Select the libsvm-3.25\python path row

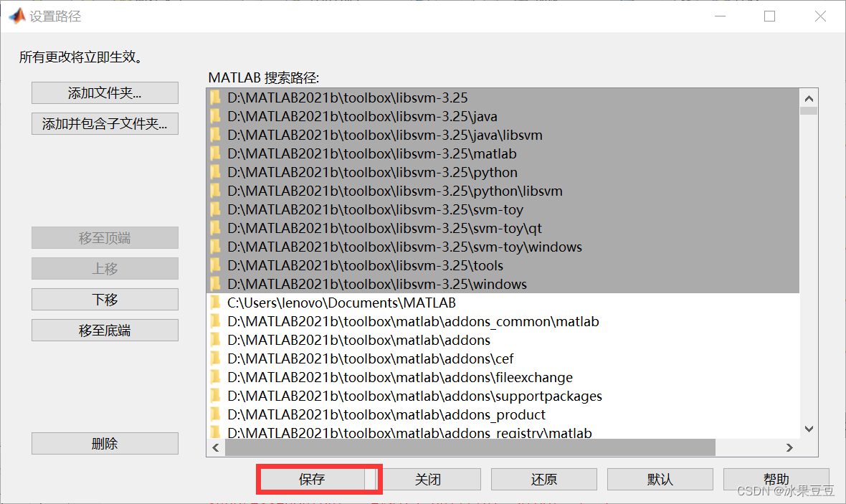[503, 172]
